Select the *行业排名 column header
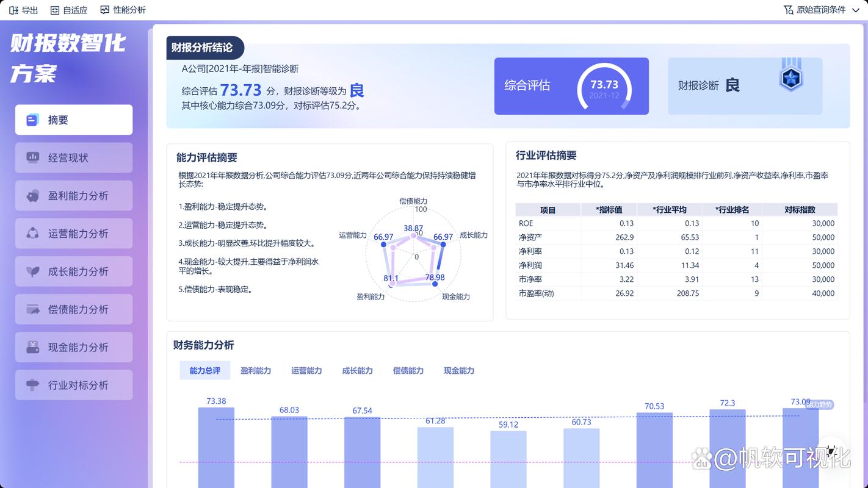Screen dimensions: 868x488 (x=732, y=210)
